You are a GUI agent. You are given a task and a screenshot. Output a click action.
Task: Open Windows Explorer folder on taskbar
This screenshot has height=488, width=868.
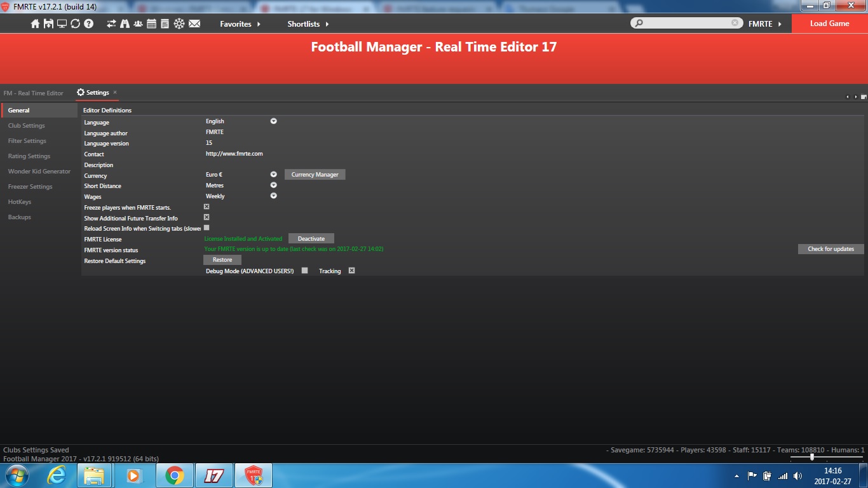tap(94, 475)
